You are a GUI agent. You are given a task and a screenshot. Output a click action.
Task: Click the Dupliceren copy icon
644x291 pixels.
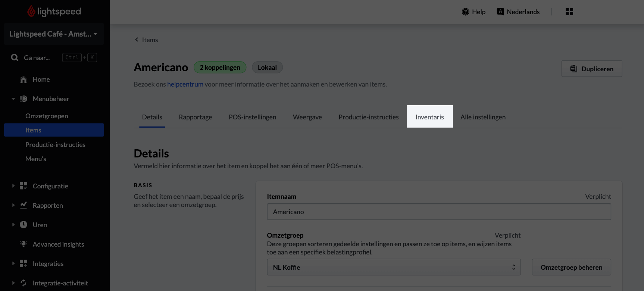click(574, 69)
